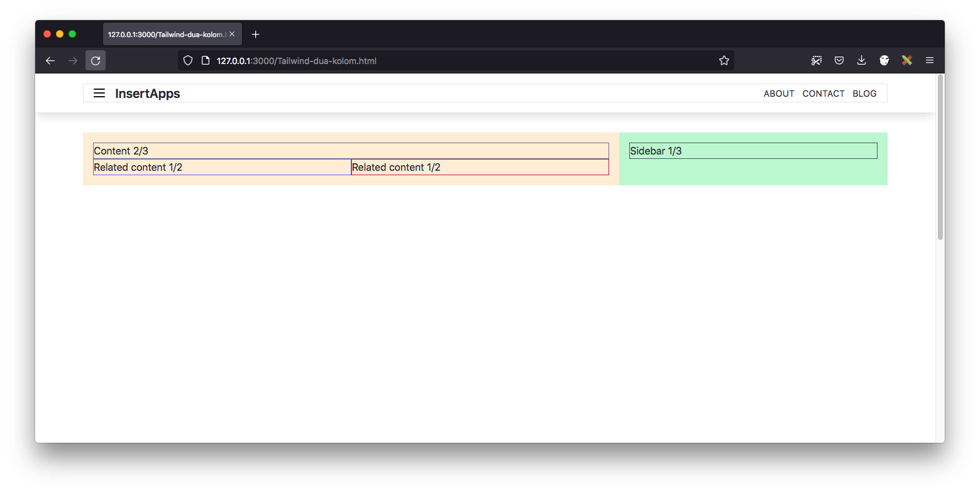Click the red-bordered Related content 1/2 box
980x493 pixels.
tap(480, 167)
